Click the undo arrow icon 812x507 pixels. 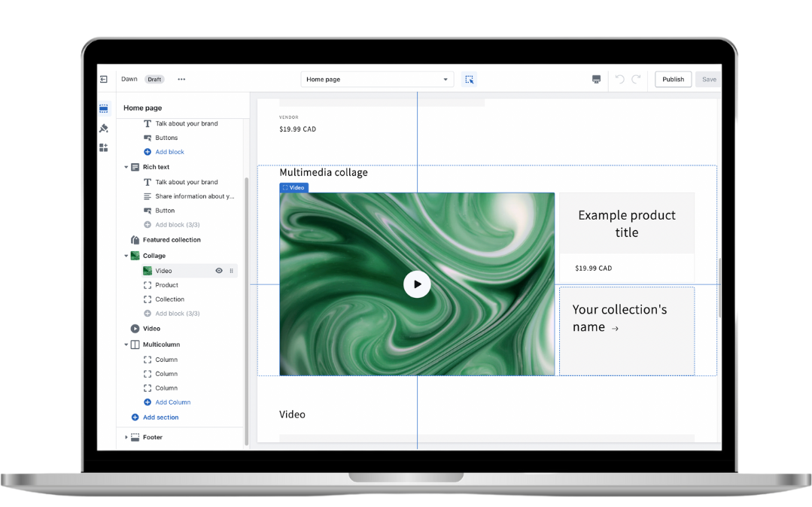[620, 79]
